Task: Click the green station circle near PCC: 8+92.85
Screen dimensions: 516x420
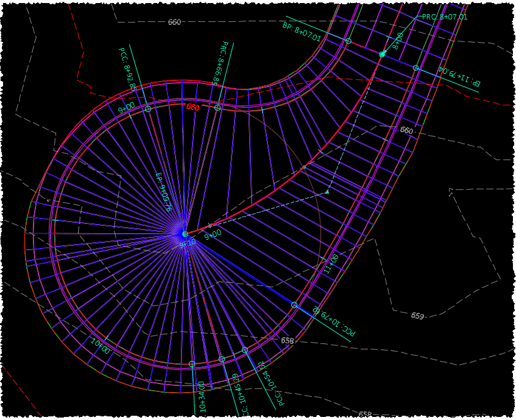Action: (148, 109)
